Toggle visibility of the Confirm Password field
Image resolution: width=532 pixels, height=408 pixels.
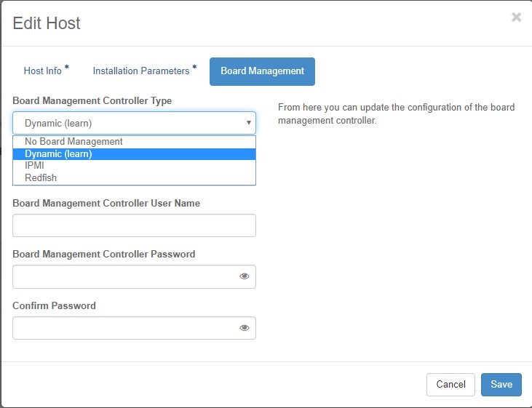[x=245, y=328]
